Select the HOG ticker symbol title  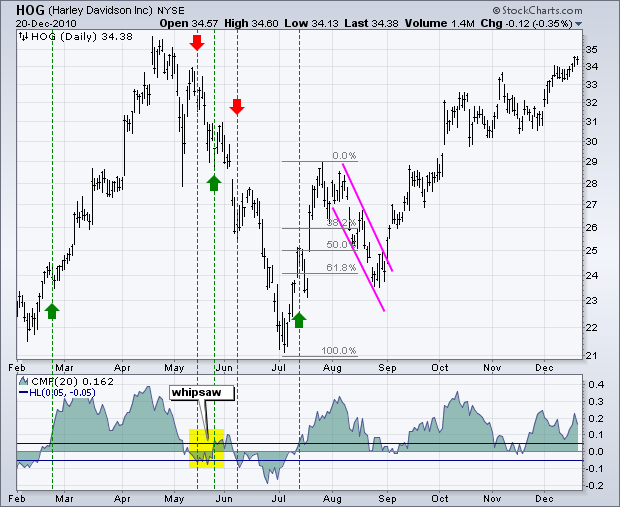click(x=31, y=10)
